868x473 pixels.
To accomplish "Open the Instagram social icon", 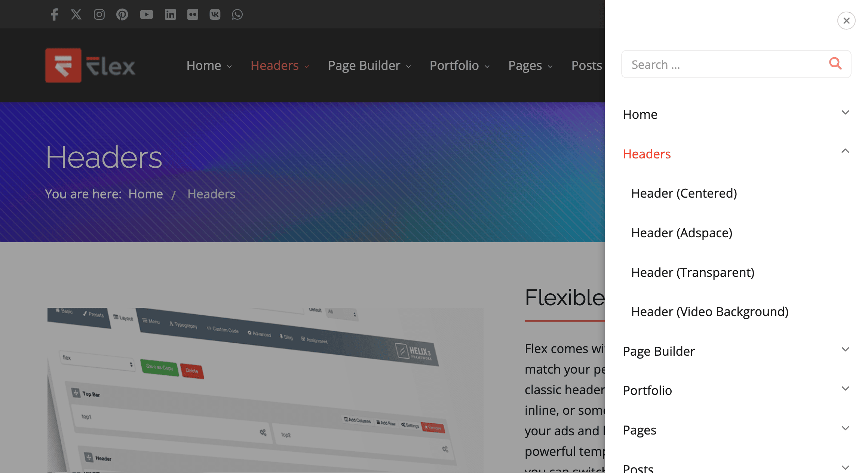I will pyautogui.click(x=99, y=14).
